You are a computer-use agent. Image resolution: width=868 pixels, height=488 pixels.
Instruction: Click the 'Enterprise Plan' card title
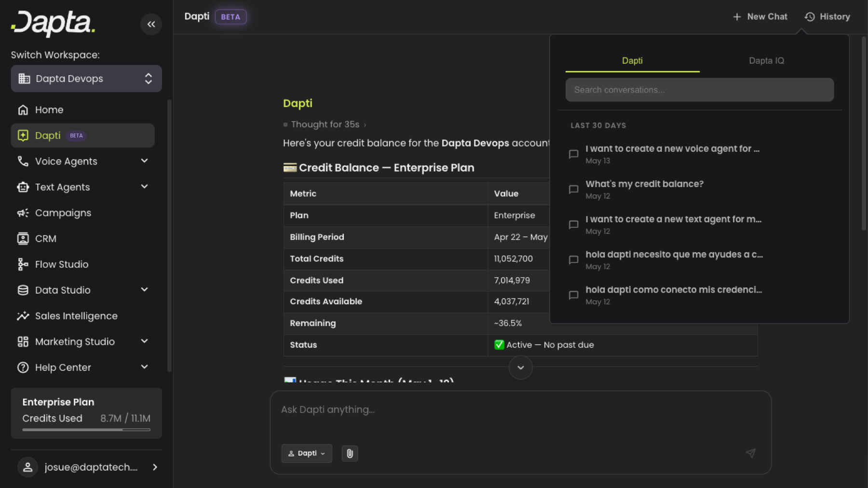pyautogui.click(x=58, y=402)
